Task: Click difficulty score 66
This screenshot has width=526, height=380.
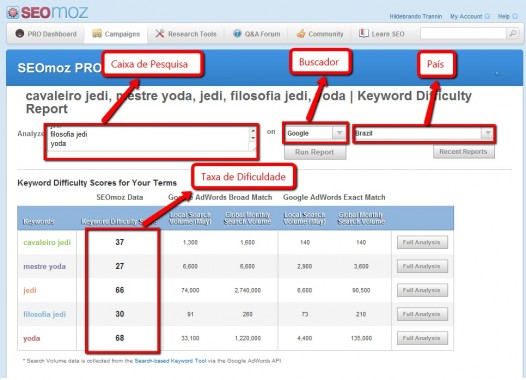Action: point(120,290)
